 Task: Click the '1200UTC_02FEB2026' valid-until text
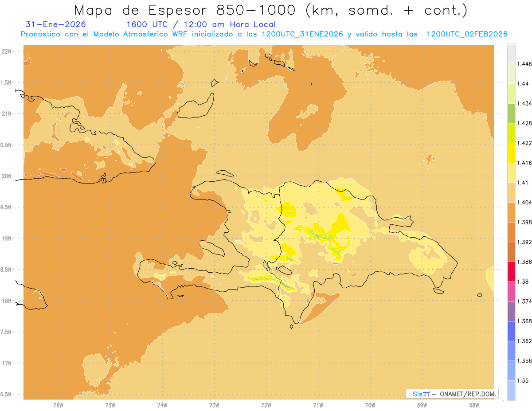pos(467,34)
